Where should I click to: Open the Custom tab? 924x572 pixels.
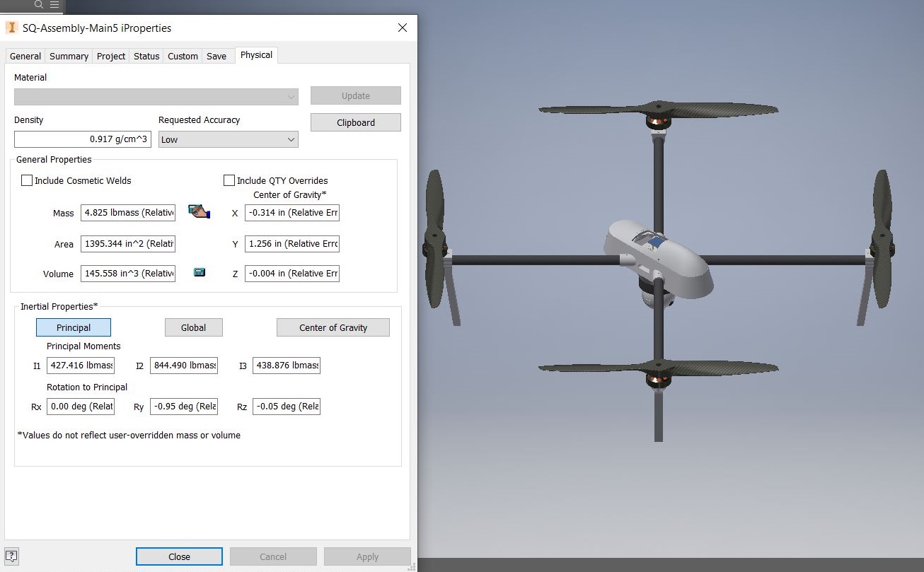coord(183,56)
